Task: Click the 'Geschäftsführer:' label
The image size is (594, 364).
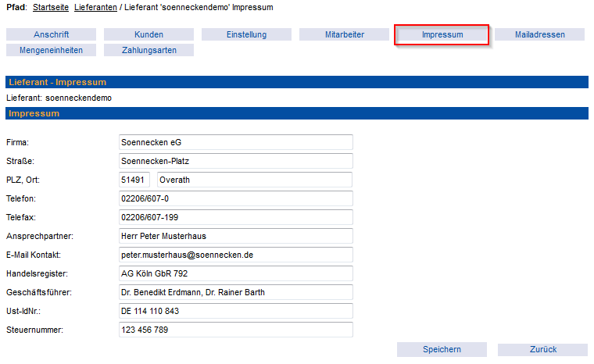Action: tap(39, 292)
